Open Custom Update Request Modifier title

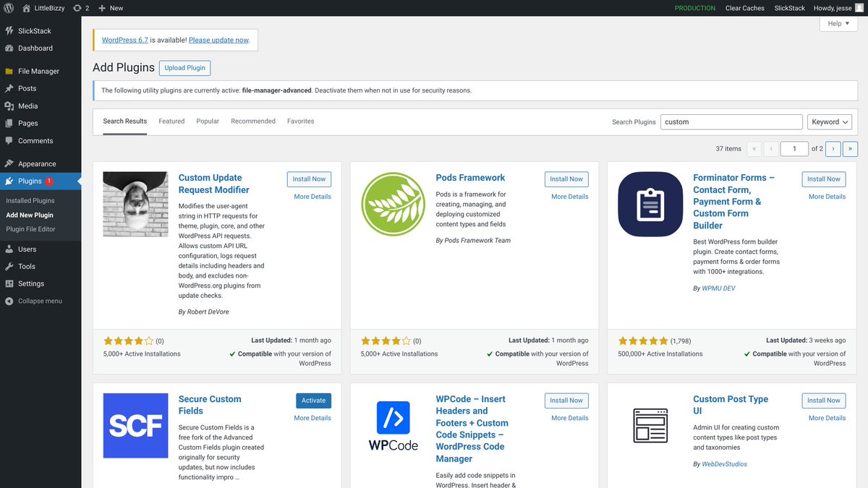pos(214,184)
